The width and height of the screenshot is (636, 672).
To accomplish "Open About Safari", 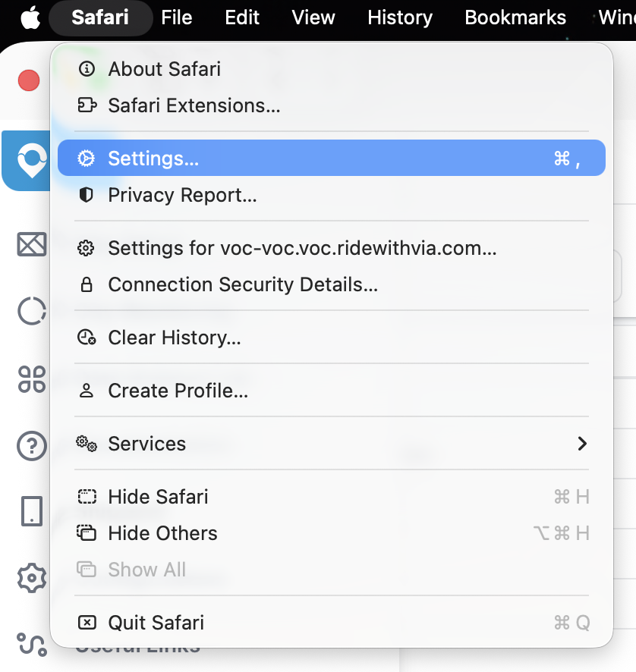I will [332, 69].
